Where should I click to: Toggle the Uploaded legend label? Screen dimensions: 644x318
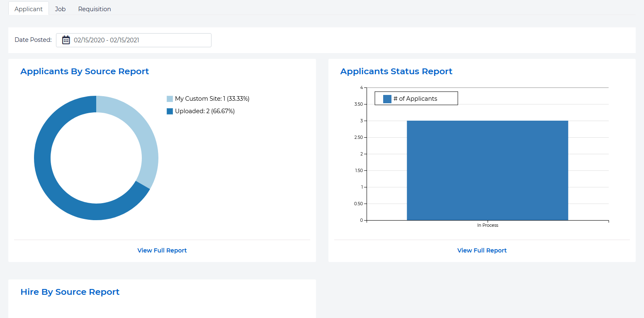205,111
